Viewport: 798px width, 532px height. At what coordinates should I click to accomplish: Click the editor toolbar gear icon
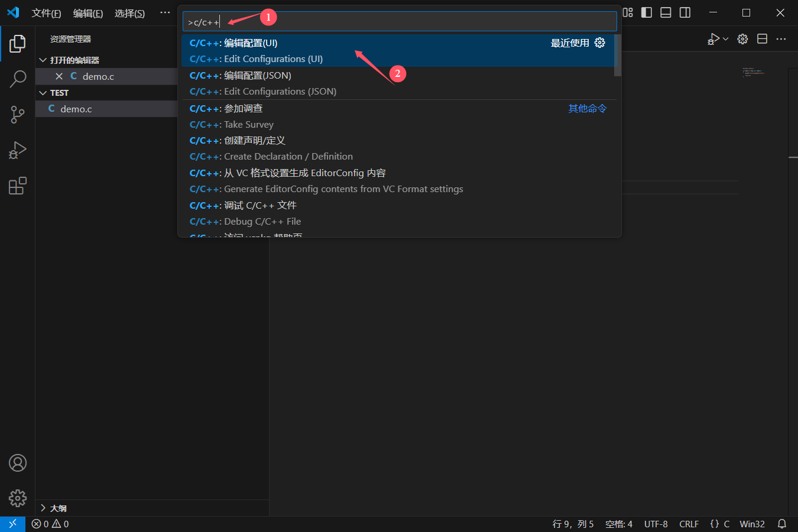[x=743, y=39]
